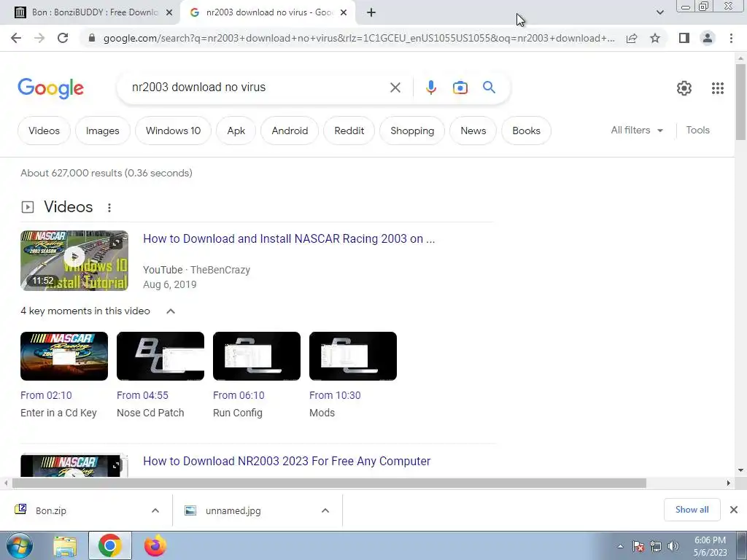Expand options chevron for unnamed.jpg download
Viewport: 747px width, 560px height.
[325, 510]
